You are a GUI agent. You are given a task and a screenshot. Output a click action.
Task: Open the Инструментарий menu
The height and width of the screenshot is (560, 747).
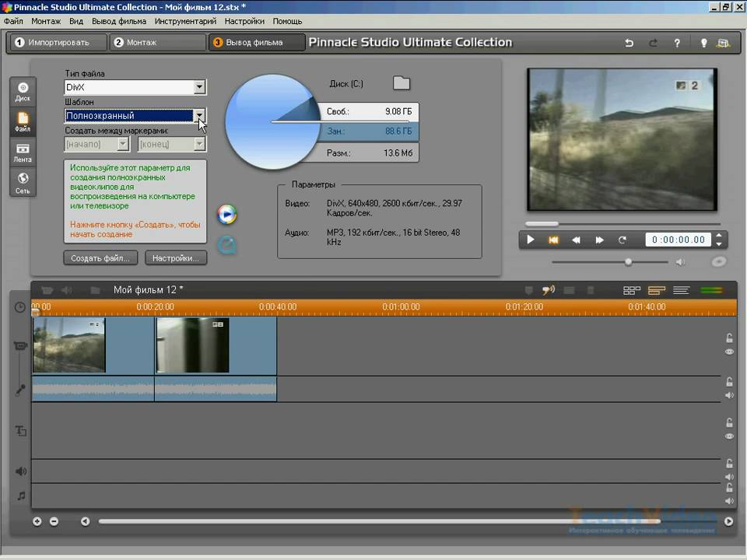184,21
